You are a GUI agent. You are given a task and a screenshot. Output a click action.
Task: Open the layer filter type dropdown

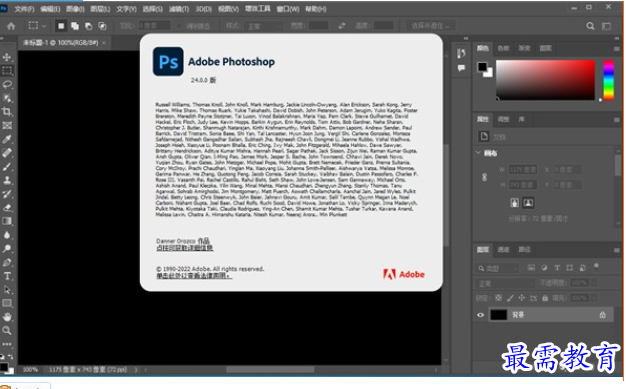click(x=498, y=268)
